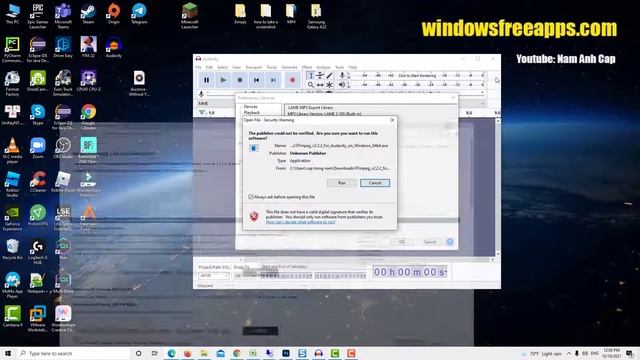
Task: Click taskbar search box Type here to search
Action: [x=73, y=353]
